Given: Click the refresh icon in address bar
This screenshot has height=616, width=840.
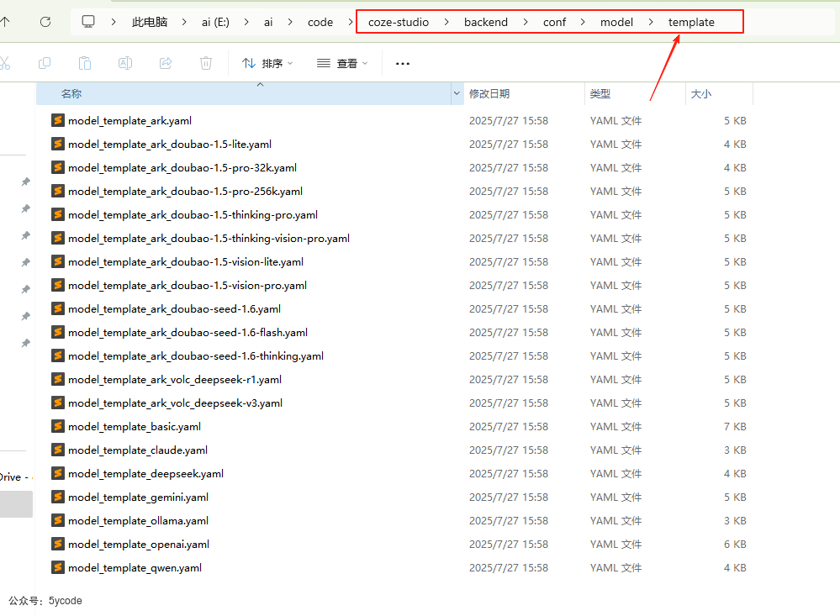Looking at the screenshot, I should click(45, 22).
